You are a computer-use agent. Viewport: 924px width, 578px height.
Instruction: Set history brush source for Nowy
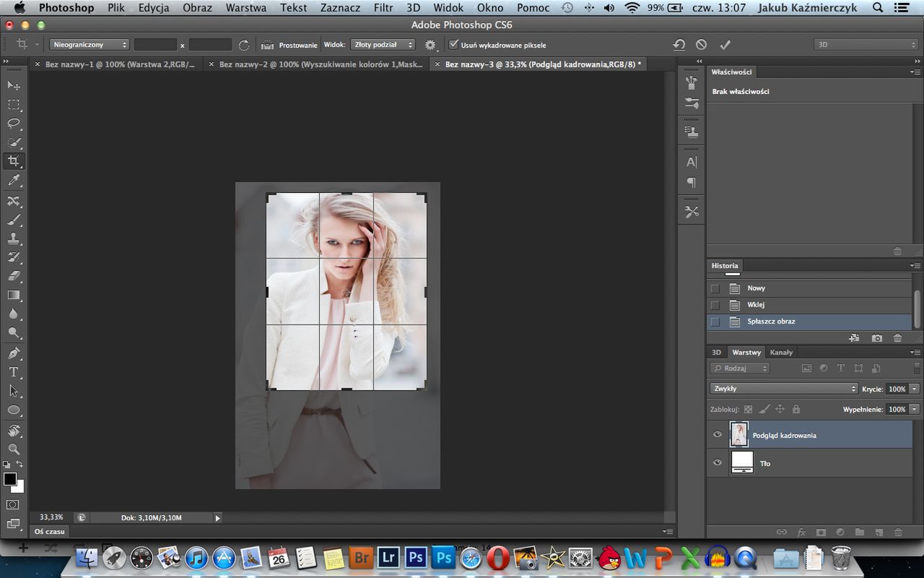(x=715, y=288)
